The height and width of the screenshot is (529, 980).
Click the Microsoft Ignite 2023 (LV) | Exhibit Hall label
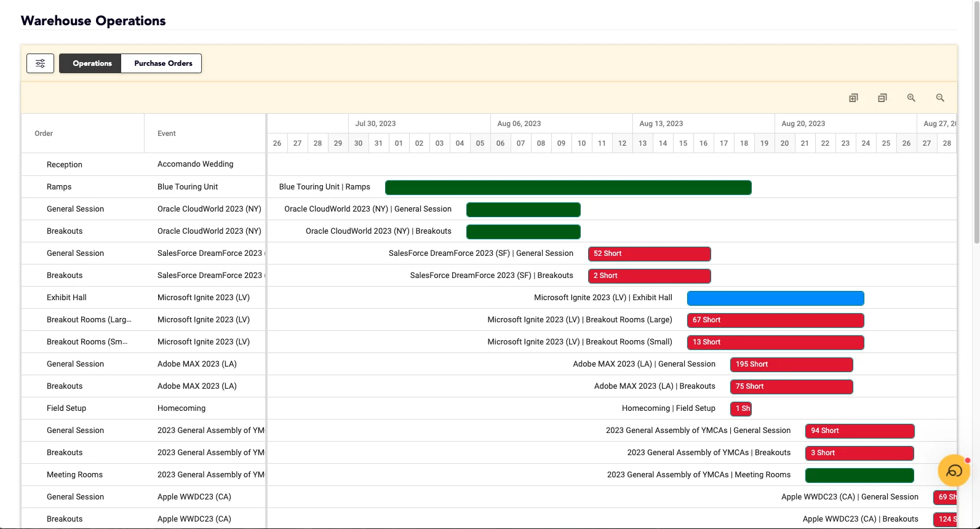603,298
